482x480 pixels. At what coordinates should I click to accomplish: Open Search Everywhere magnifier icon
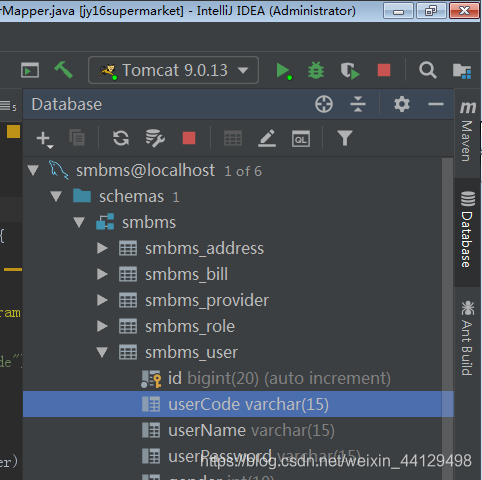pos(428,70)
